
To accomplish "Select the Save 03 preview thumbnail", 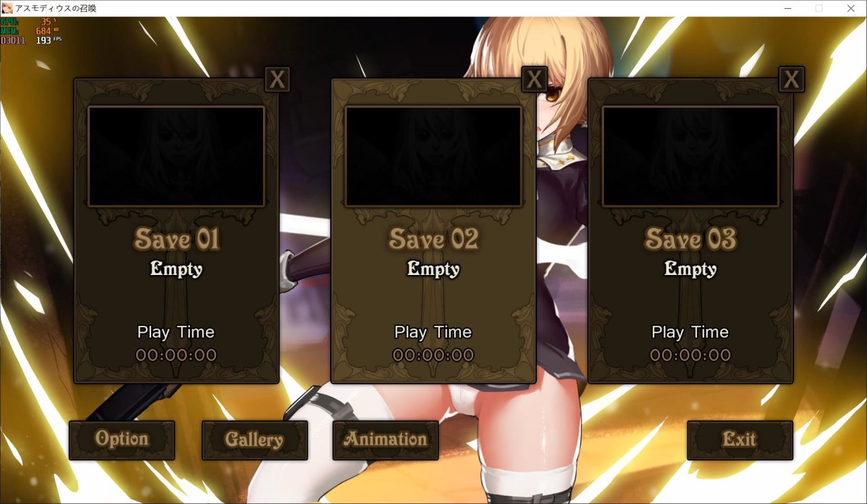I will (x=690, y=156).
